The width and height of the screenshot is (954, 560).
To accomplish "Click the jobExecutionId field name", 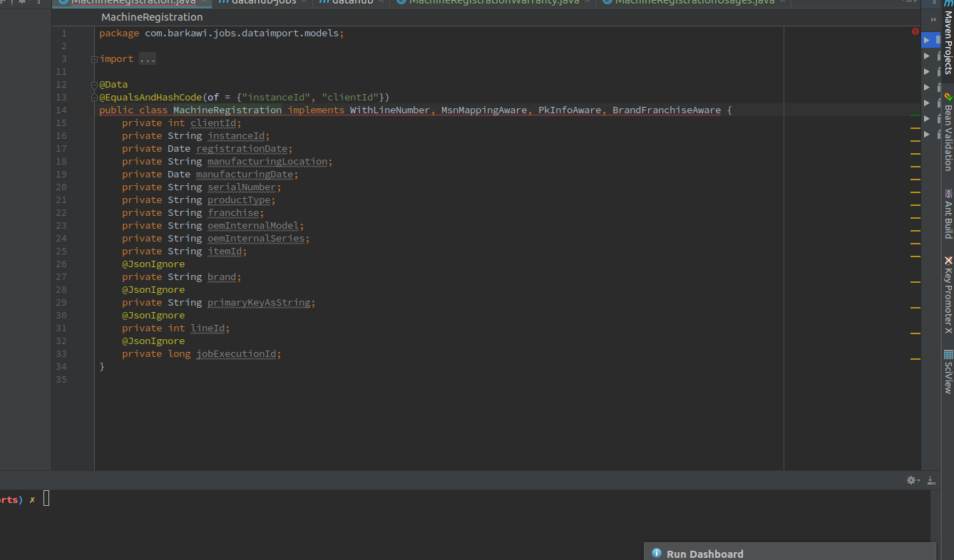I will (236, 354).
